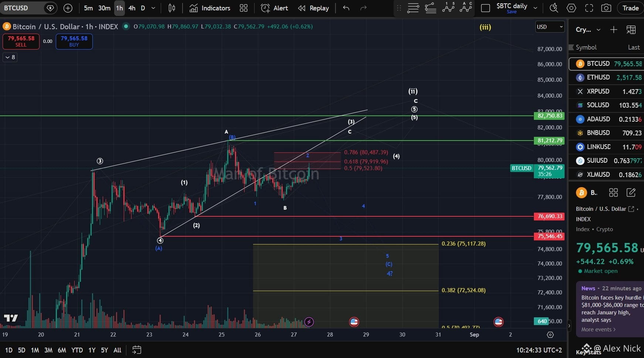
Task: Redo the chart action
Action: tap(364, 8)
